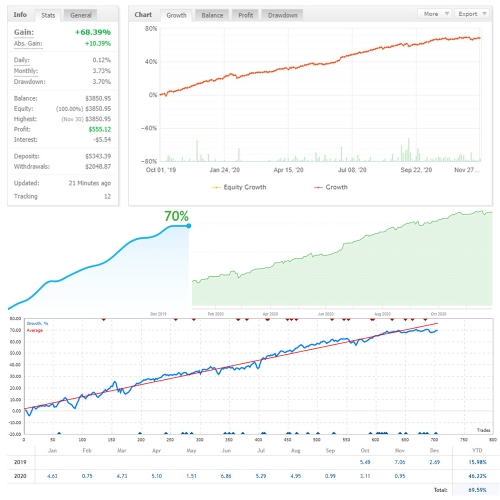Expand the More dropdown
The height and width of the screenshot is (500, 500).
[x=435, y=14]
